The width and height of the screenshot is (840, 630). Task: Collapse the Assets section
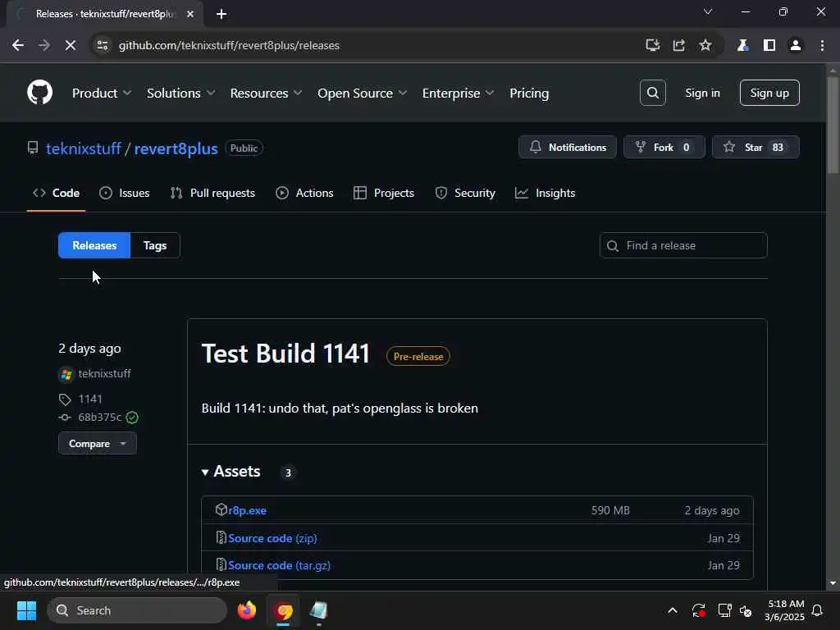(231, 472)
